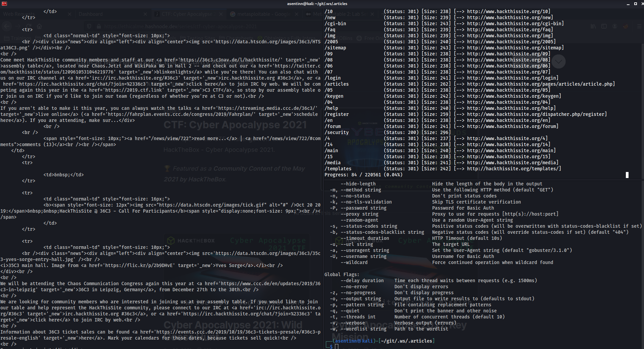Viewport: 644px width, 349px height.
Task: Click the /articles directory result
Action: [x=337, y=84]
